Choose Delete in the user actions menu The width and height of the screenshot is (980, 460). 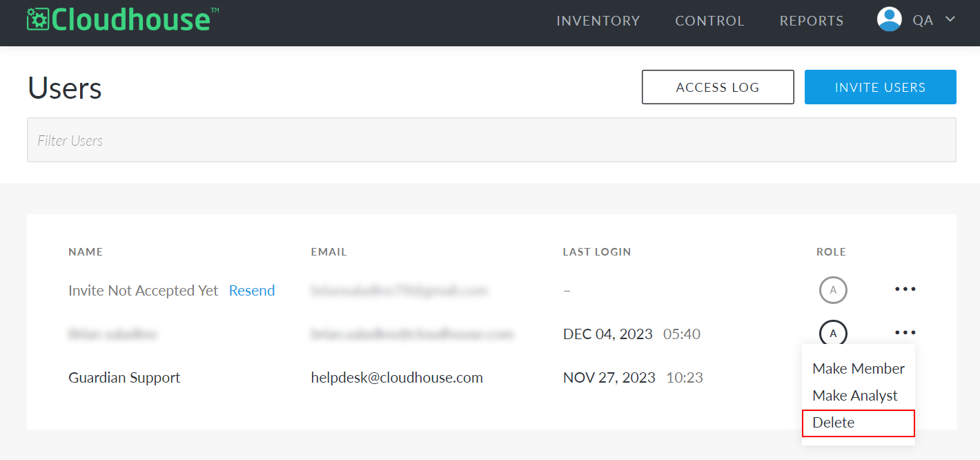pyautogui.click(x=859, y=423)
